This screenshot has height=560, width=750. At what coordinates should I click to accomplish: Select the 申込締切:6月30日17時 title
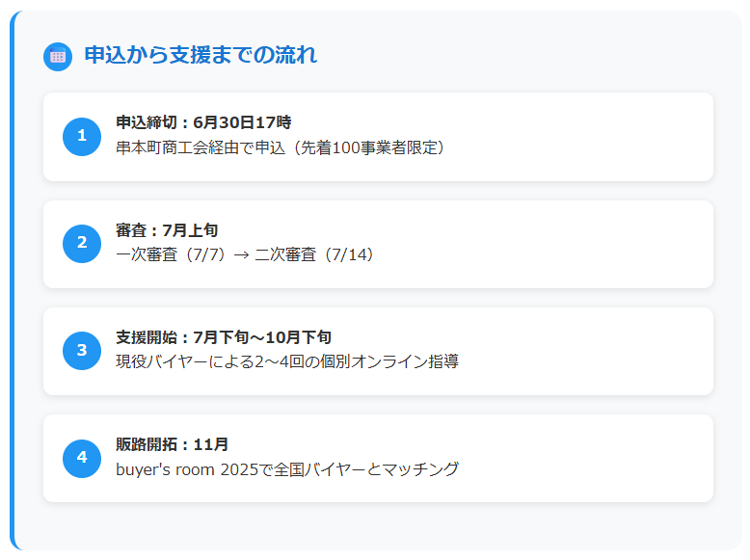click(x=203, y=122)
